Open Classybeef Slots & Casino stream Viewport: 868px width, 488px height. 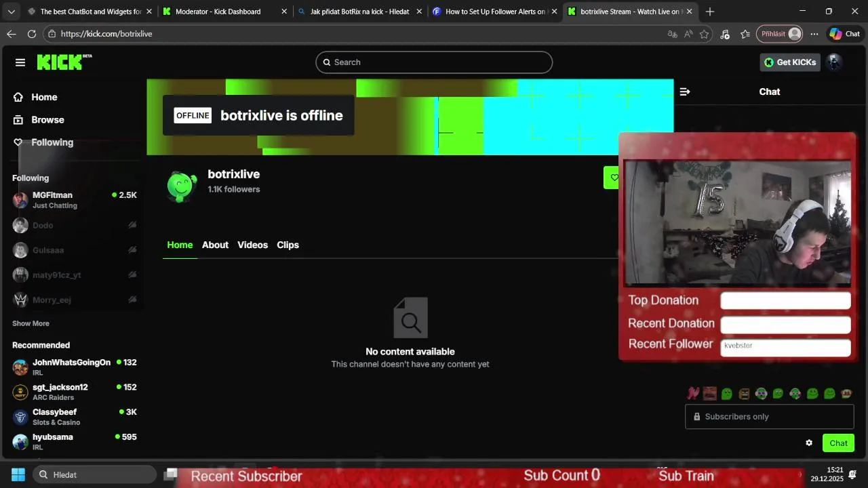tap(75, 417)
